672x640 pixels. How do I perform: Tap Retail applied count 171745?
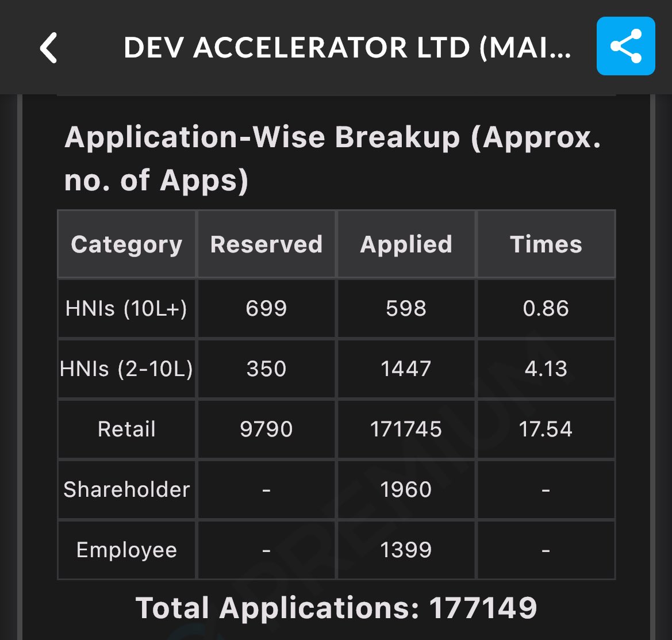(x=406, y=429)
